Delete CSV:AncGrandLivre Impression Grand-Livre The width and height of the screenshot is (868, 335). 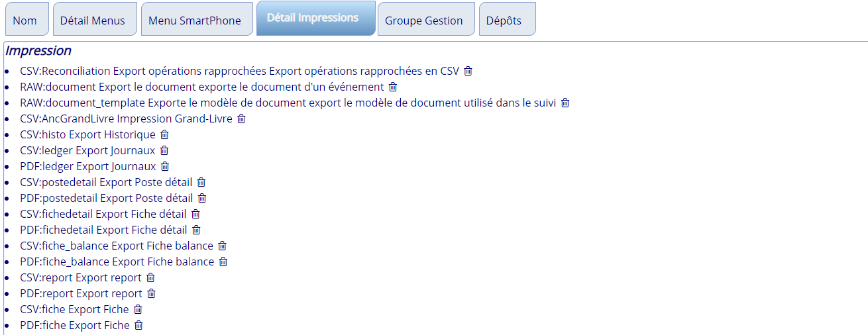pyautogui.click(x=241, y=119)
